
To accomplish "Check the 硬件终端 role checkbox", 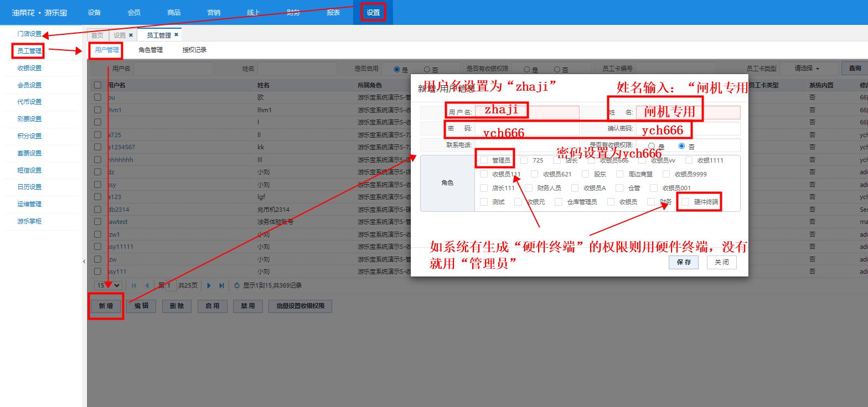I will [685, 202].
